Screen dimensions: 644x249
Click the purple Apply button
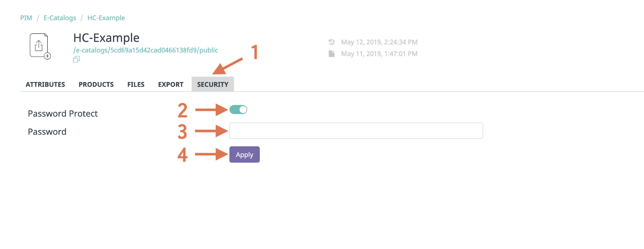[x=245, y=154]
